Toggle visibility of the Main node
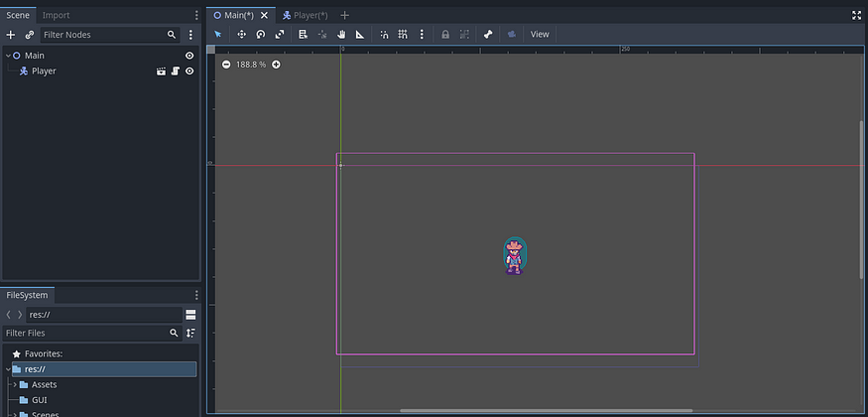Screen dimensions: 868x417 189,56
